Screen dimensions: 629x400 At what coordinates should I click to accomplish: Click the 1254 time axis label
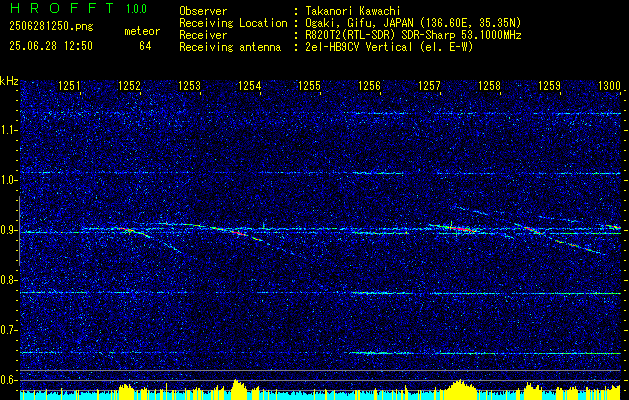[249, 85]
